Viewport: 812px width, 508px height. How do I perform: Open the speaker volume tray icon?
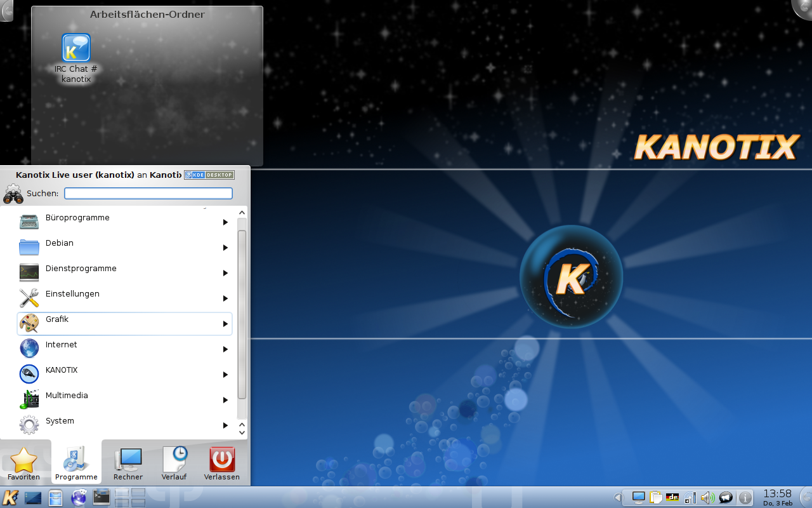pos(707,498)
